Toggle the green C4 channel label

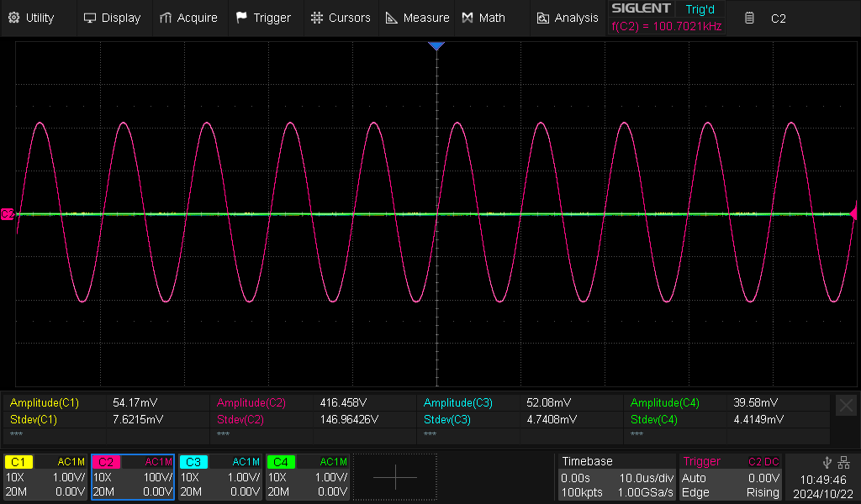tap(281, 462)
